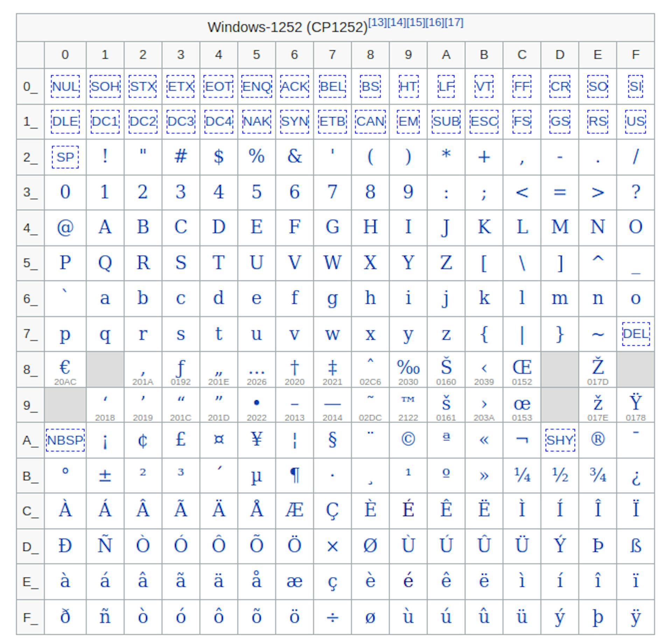Open citation reference [16] in title
672x642 pixels.
tap(435, 22)
